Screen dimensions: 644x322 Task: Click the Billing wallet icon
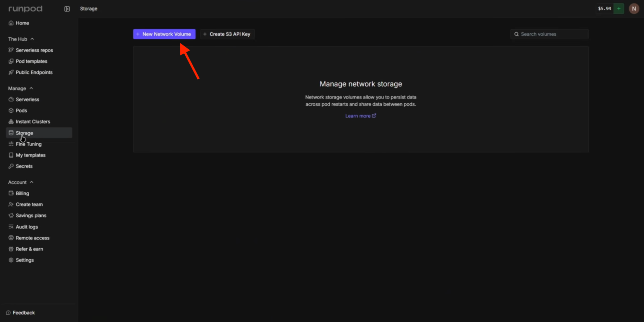[11, 193]
